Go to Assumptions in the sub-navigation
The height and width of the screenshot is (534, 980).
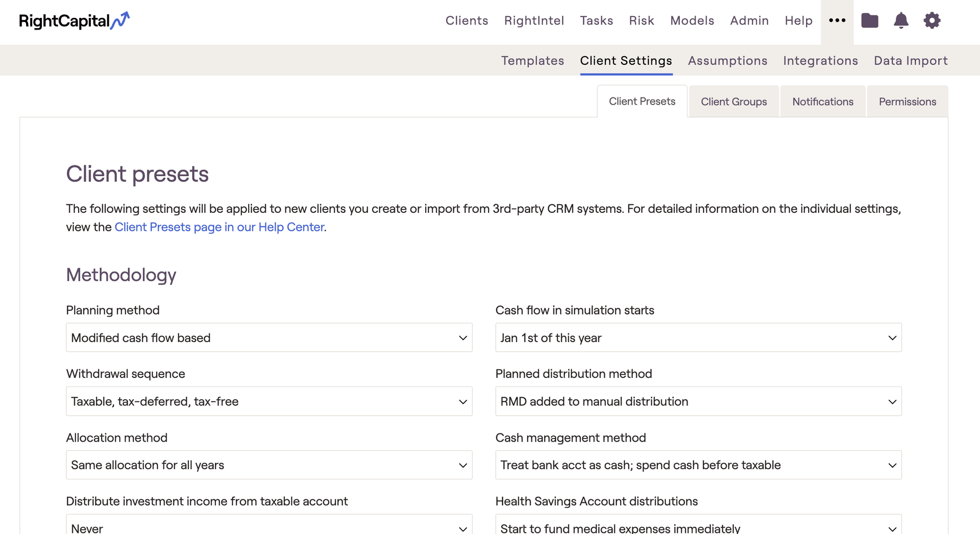click(727, 61)
